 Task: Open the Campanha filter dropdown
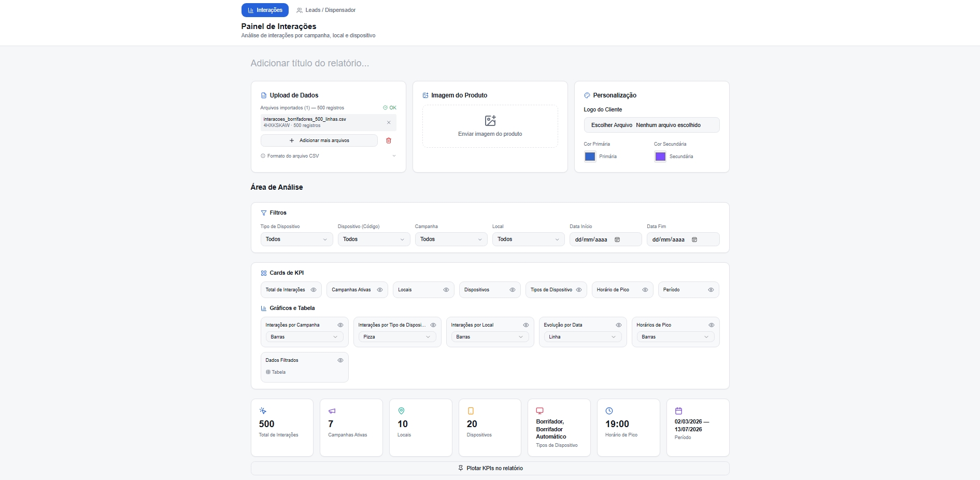point(451,239)
